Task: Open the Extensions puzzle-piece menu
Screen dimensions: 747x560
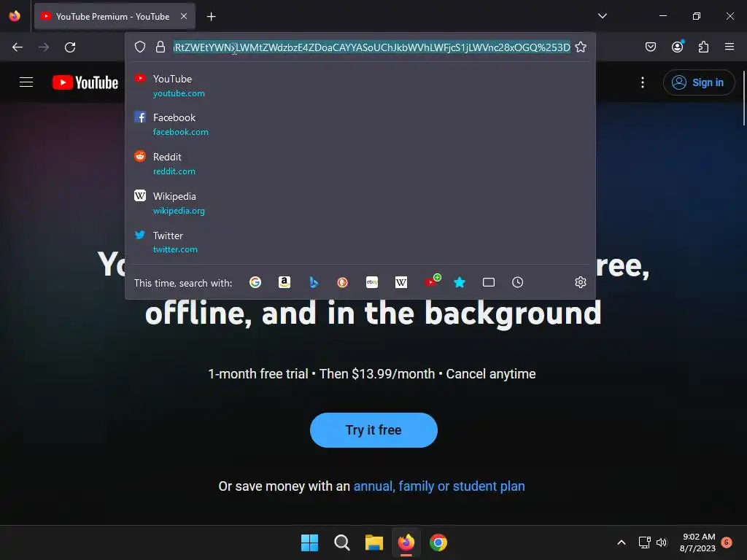Action: (x=704, y=47)
